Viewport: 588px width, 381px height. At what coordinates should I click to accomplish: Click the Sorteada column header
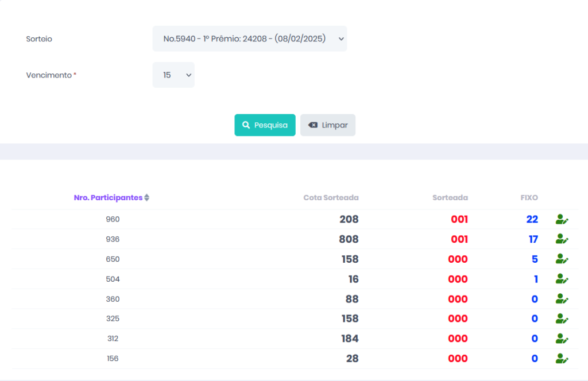click(x=450, y=198)
